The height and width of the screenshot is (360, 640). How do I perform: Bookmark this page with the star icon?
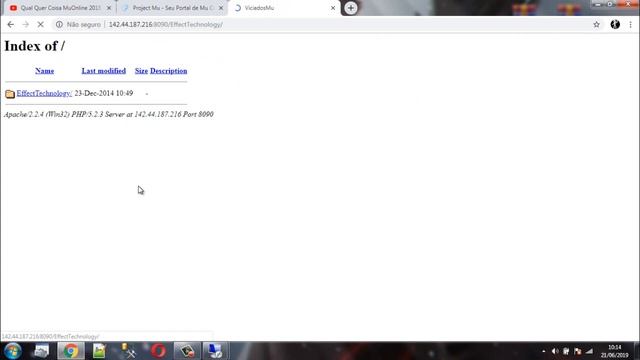pyautogui.click(x=596, y=24)
